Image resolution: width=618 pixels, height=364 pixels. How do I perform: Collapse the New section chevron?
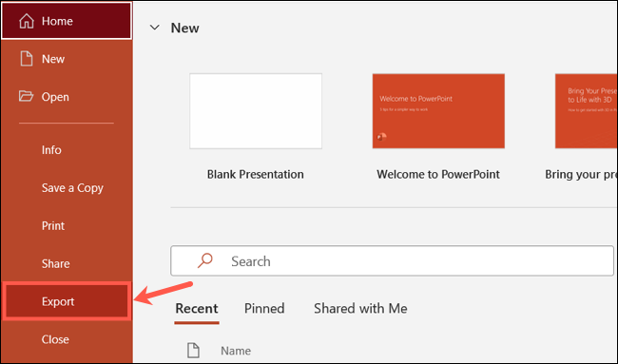pyautogui.click(x=155, y=28)
